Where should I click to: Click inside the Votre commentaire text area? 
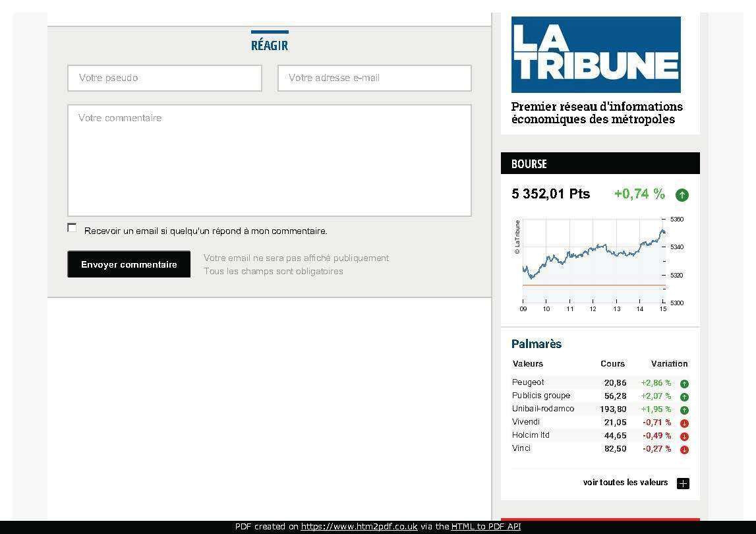[x=270, y=160]
